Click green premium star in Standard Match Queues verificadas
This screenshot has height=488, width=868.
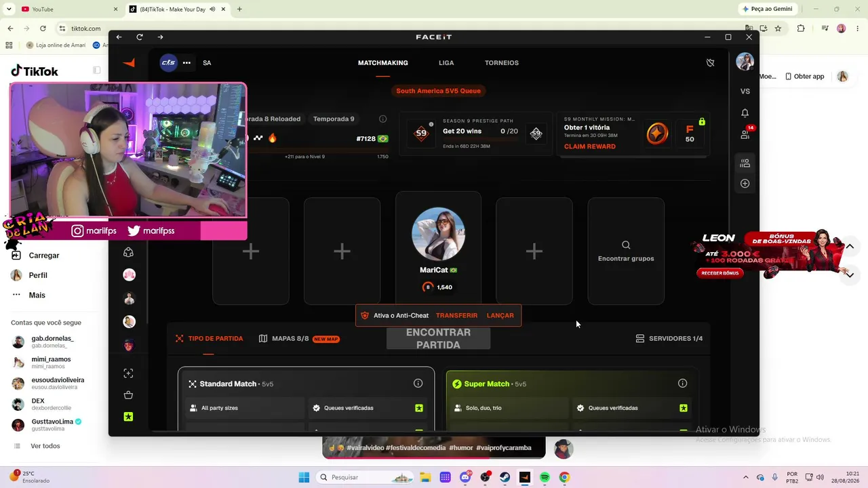pyautogui.click(x=419, y=408)
